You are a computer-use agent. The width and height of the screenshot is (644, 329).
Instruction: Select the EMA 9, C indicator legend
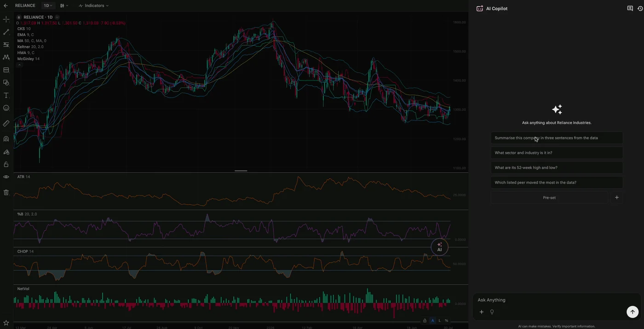[26, 35]
